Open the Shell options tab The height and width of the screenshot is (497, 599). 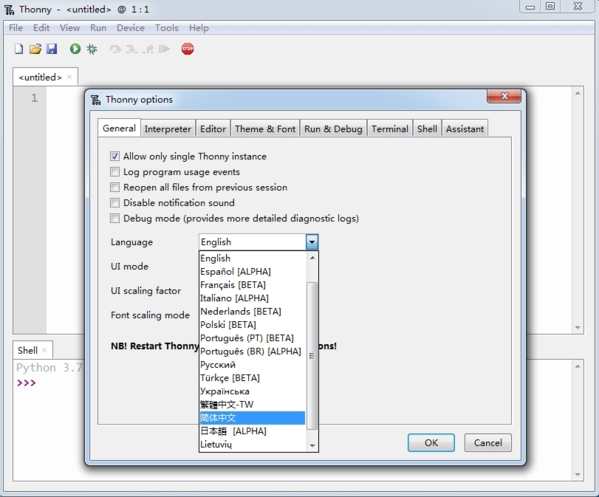point(427,129)
